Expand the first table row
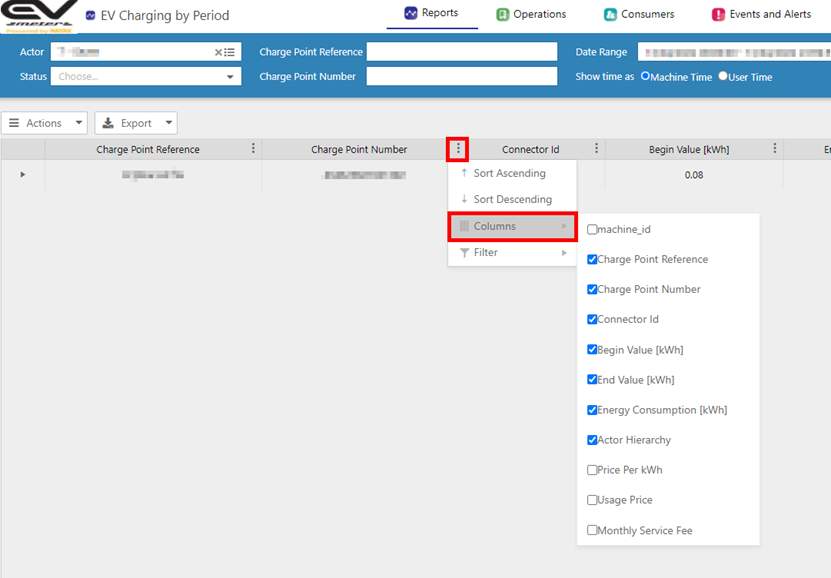Screen dimensions: 831x578 (22, 175)
